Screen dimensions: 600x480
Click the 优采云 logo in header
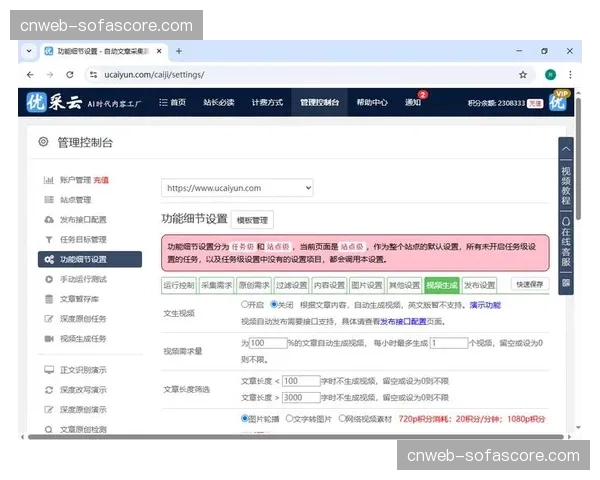click(54, 103)
